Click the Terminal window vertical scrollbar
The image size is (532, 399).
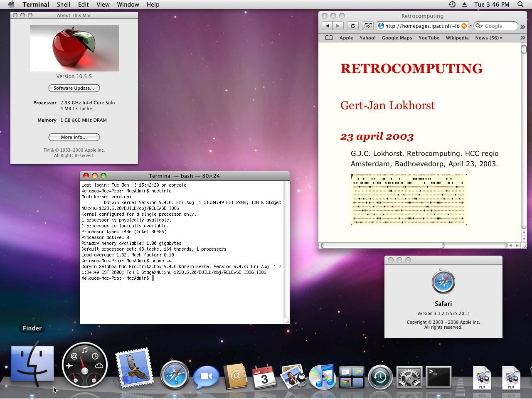pyautogui.click(x=286, y=249)
